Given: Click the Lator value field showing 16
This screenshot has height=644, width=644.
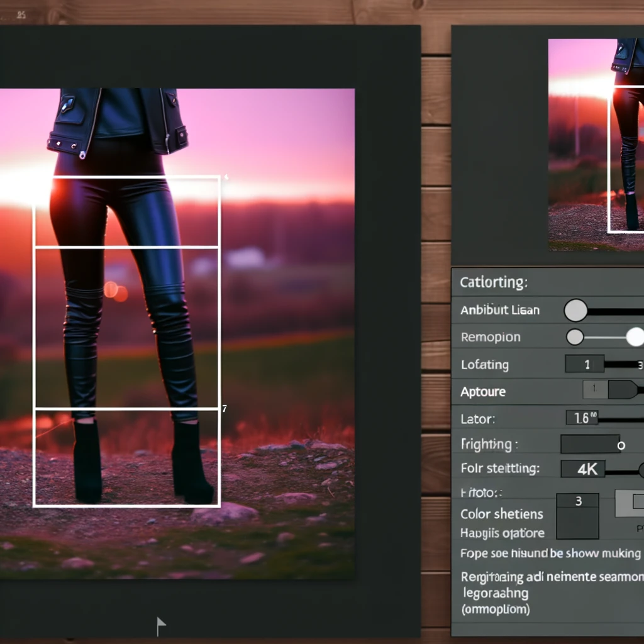Looking at the screenshot, I should pos(582,418).
